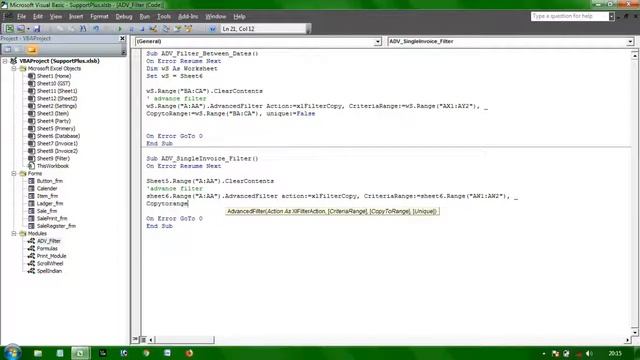Click View Object icon in Project panel
Image resolution: width=640 pixels, height=360 pixels.
19,50
